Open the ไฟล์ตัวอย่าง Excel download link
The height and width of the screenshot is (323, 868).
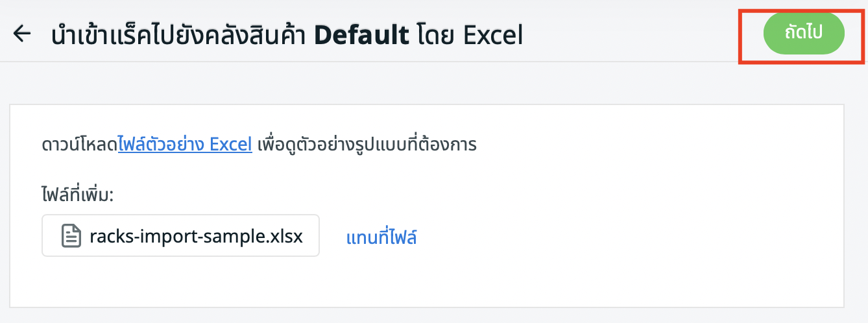pos(185,144)
